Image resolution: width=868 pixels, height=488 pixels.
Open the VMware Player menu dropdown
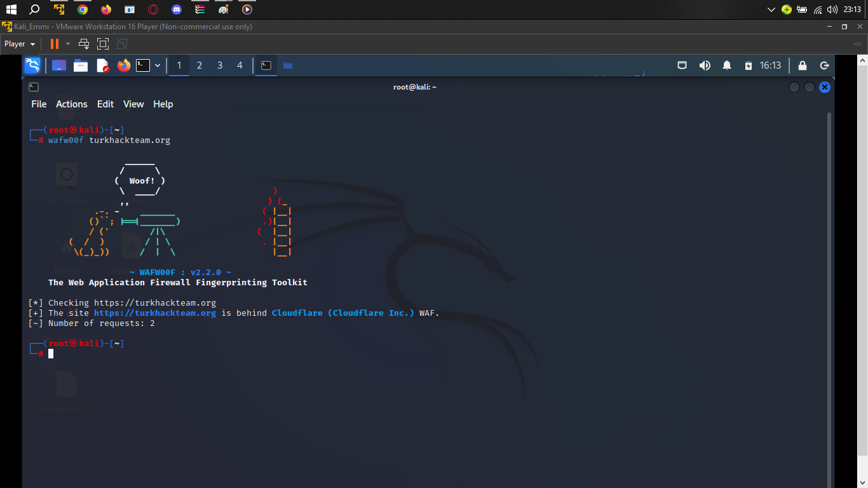pyautogui.click(x=20, y=44)
